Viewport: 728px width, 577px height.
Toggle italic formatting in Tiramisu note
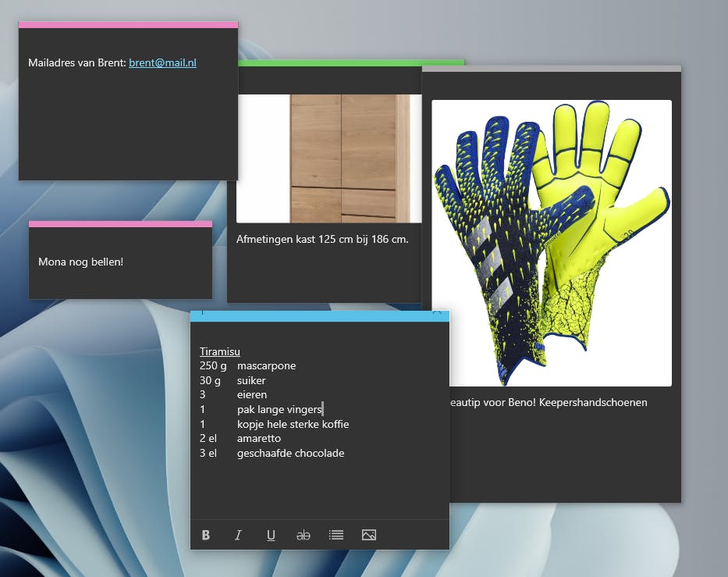tap(238, 535)
